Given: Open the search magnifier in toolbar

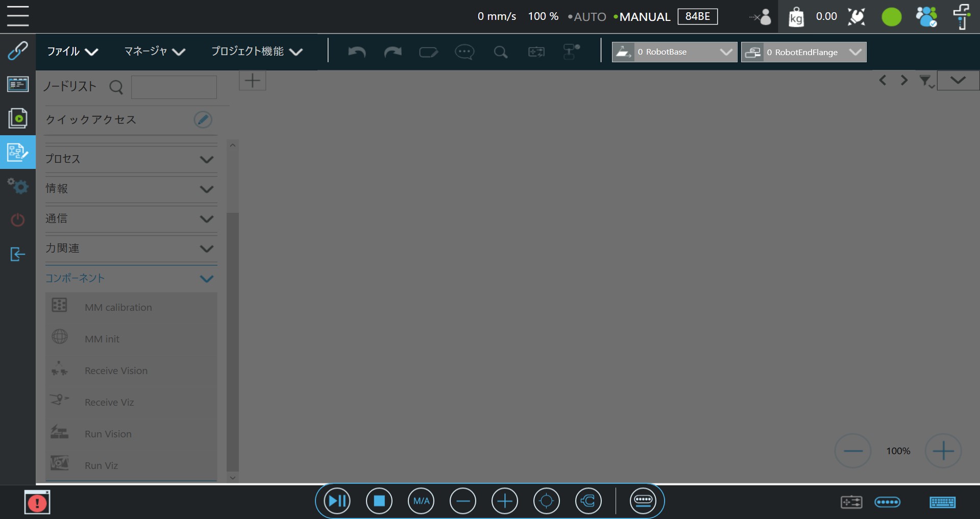Looking at the screenshot, I should click(x=501, y=52).
